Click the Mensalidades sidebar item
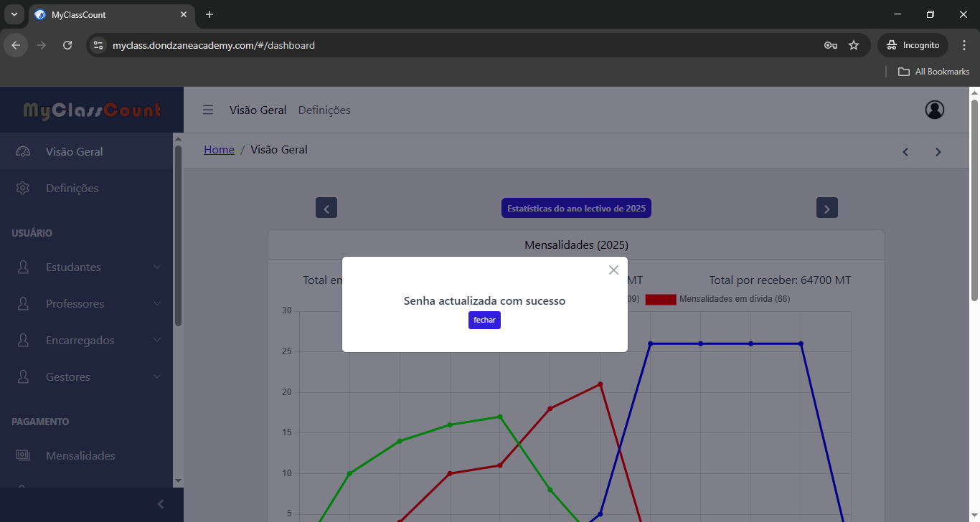 click(80, 456)
